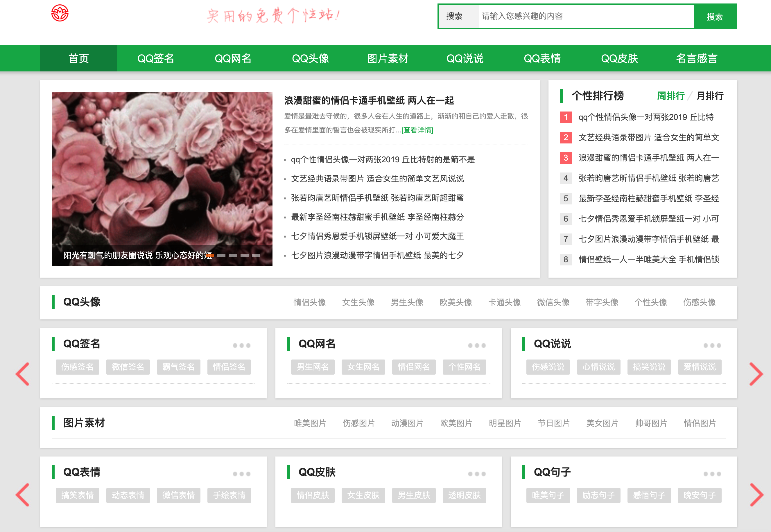Click the 晚安句子 tag
The height and width of the screenshot is (532, 771).
point(700,495)
